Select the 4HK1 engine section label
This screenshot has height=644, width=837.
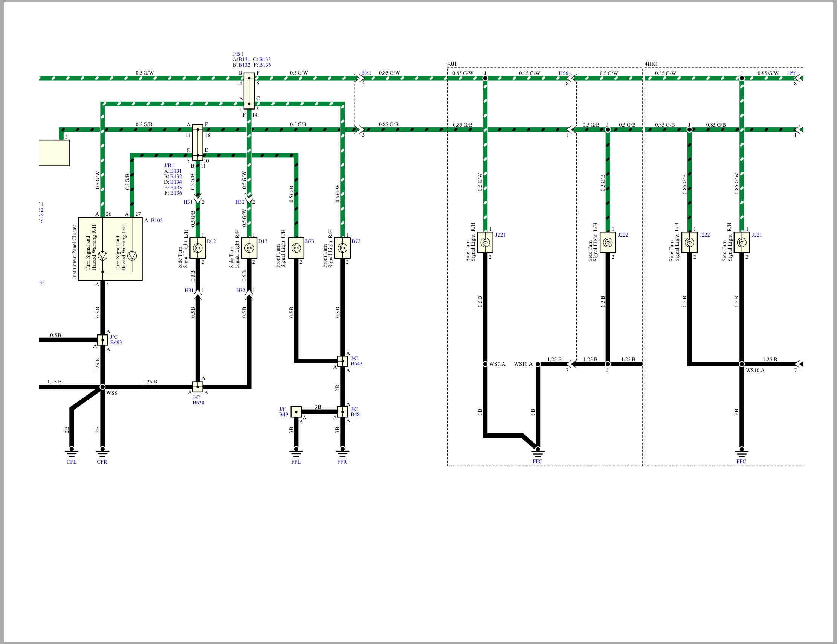pos(651,64)
